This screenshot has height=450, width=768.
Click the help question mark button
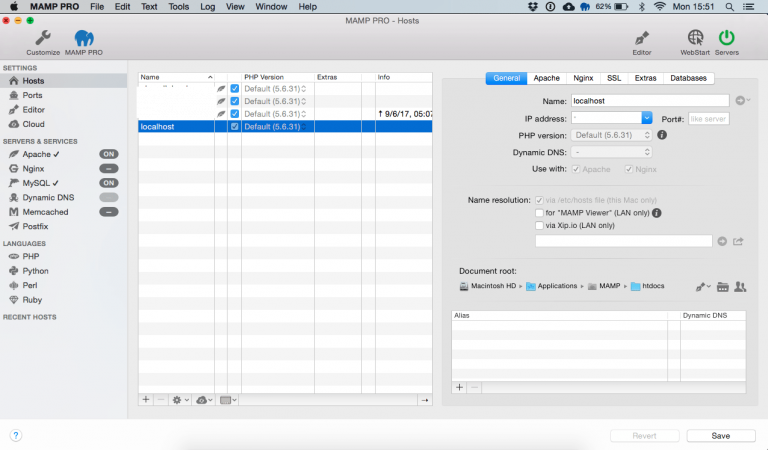pyautogui.click(x=16, y=435)
